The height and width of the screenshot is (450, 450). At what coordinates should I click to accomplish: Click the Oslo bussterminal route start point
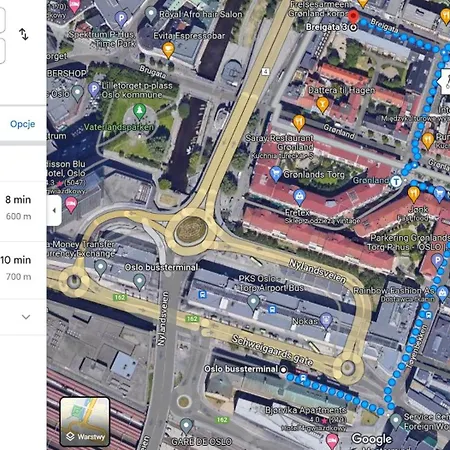pyautogui.click(x=283, y=369)
